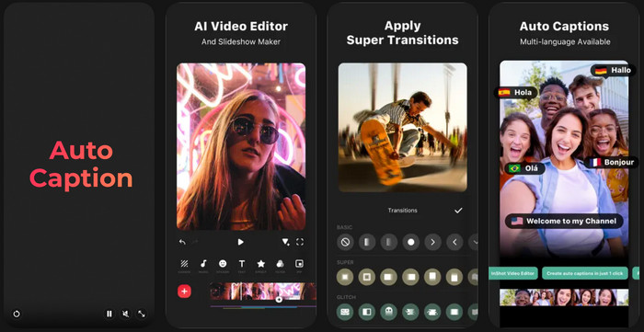Select the no-transition circle-slash icon

click(345, 242)
